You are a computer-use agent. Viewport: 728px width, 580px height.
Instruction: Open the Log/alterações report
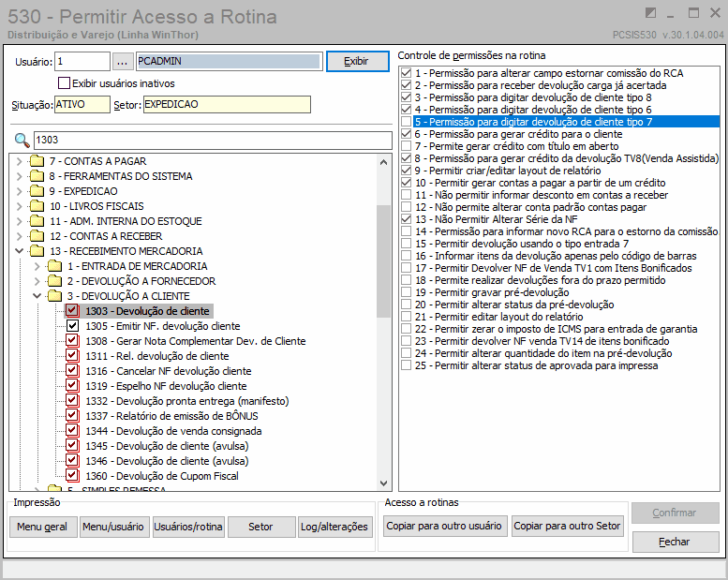(x=334, y=527)
